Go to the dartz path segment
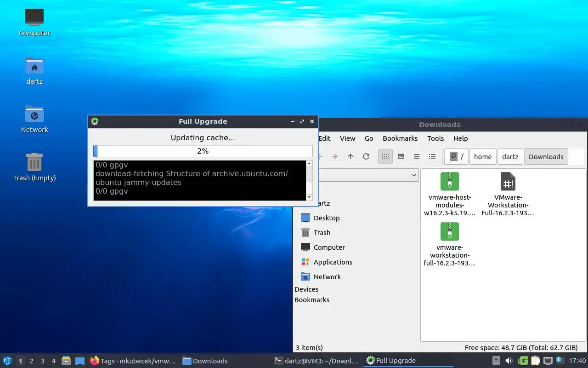This screenshot has width=588, height=368. 510,156
